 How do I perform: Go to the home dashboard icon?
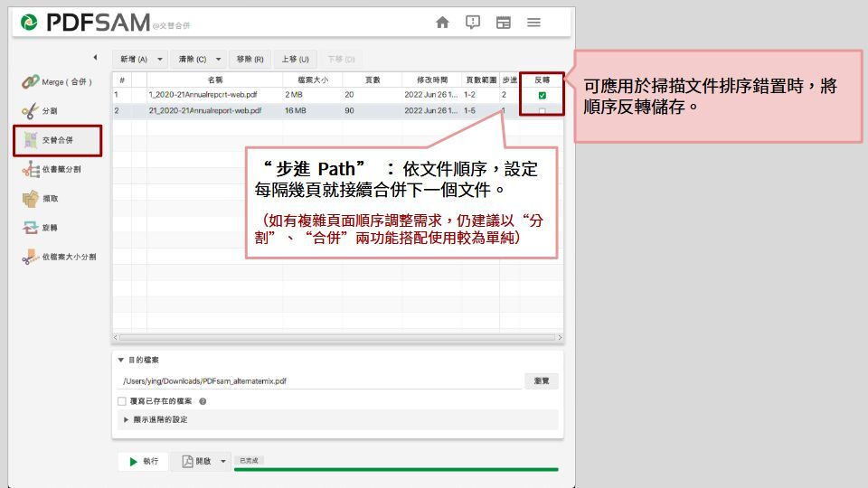(442, 23)
